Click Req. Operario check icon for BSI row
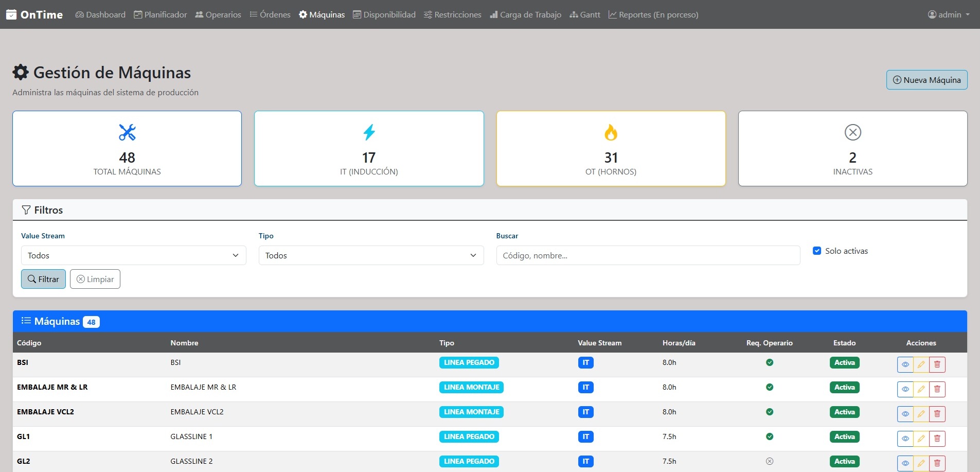The height and width of the screenshot is (472, 980). (x=769, y=362)
